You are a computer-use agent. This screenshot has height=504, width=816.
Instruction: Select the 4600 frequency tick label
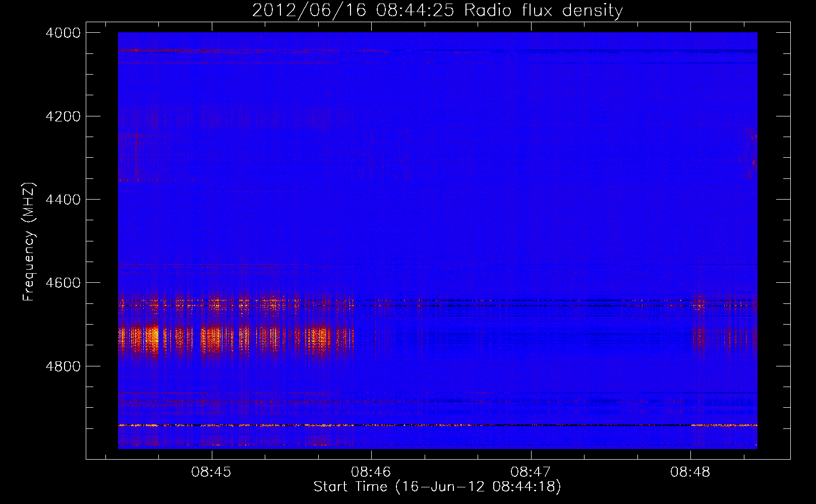click(x=63, y=283)
